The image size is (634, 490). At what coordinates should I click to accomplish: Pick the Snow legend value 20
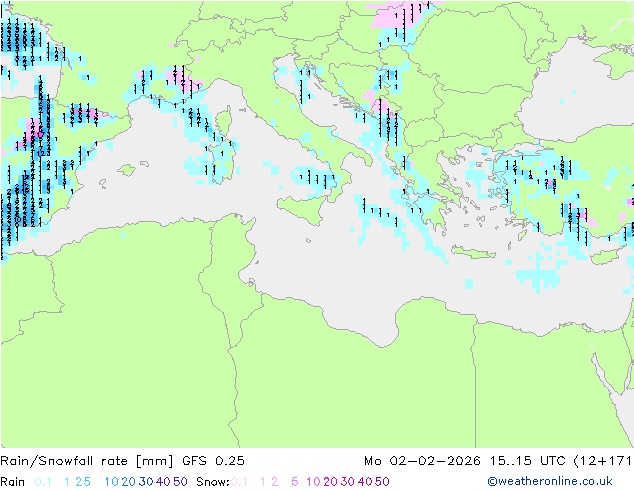coord(330,482)
